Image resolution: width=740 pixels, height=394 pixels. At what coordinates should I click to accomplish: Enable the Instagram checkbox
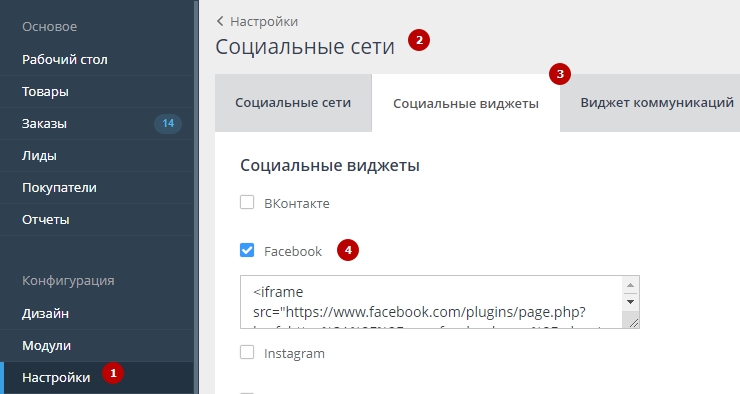coord(247,352)
